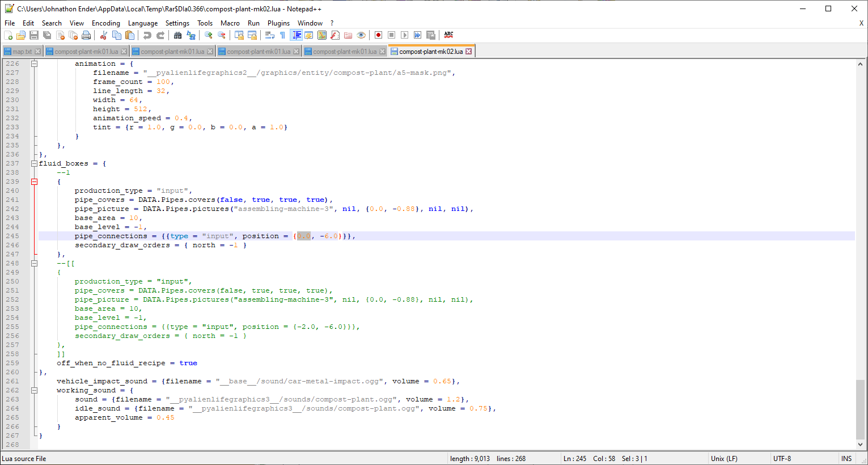Open the Document Map panel icon
The image size is (868, 465).
click(322, 35)
